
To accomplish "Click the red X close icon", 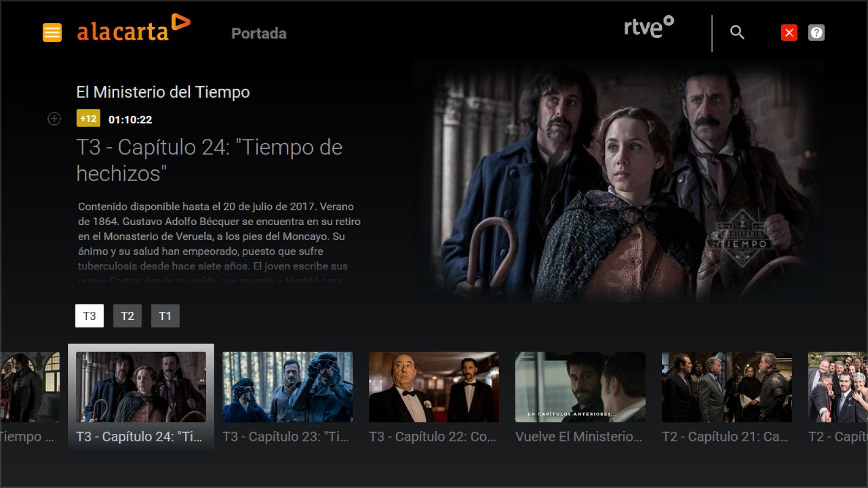I will click(x=789, y=33).
